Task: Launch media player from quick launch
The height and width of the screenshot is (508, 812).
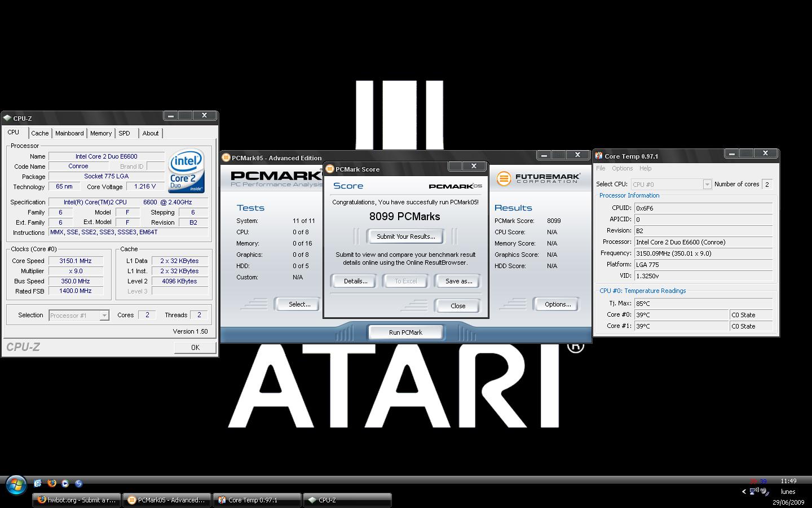Action: (65, 483)
